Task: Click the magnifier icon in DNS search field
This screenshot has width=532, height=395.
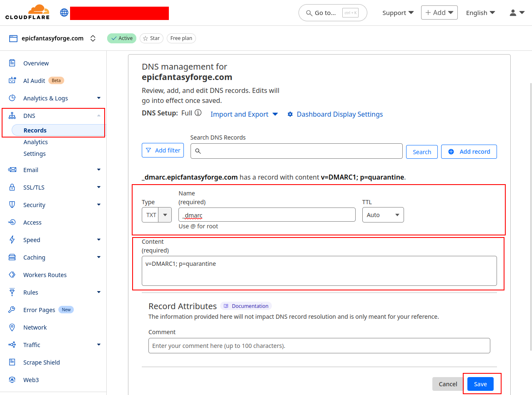Action: point(198,151)
